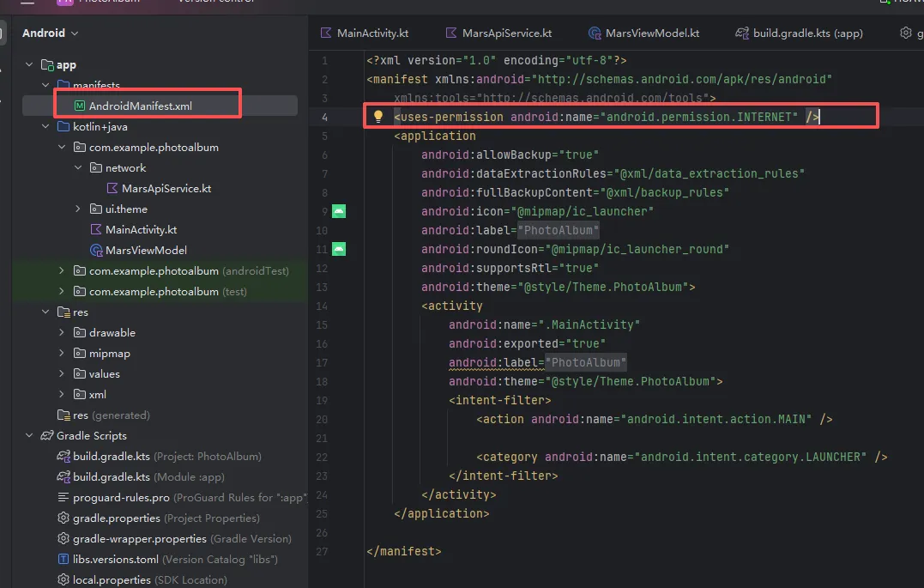Click the closing </manifest> tag
924x588 pixels.
404,551
